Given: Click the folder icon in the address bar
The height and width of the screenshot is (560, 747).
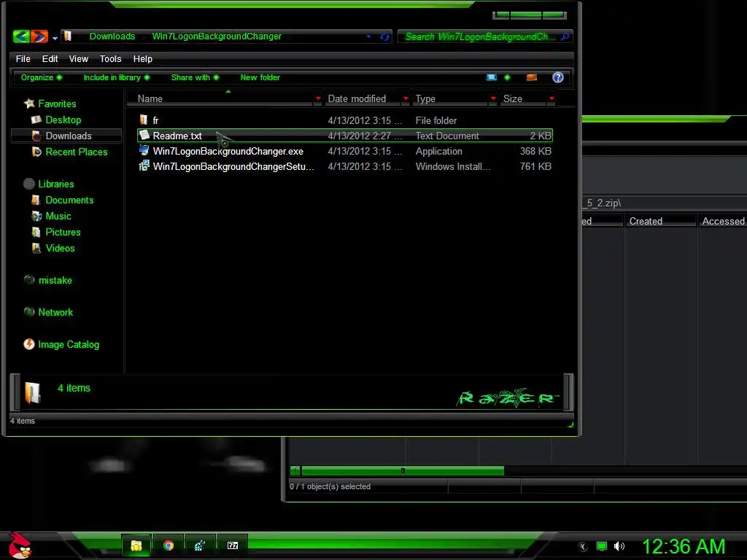Looking at the screenshot, I should (68, 36).
